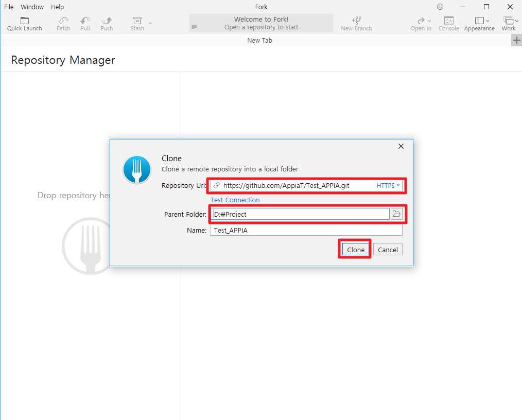Click the Parent Folder input field
This screenshot has height=420, width=522.
300,214
